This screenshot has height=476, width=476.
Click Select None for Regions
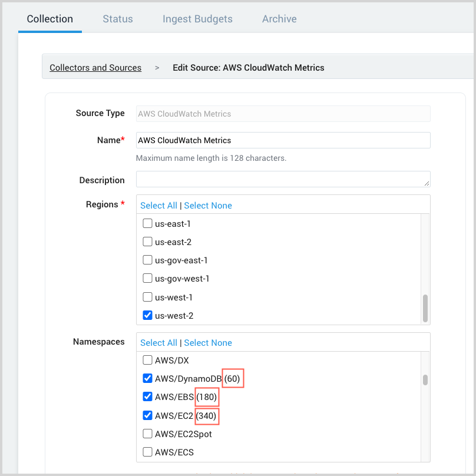[x=207, y=205]
